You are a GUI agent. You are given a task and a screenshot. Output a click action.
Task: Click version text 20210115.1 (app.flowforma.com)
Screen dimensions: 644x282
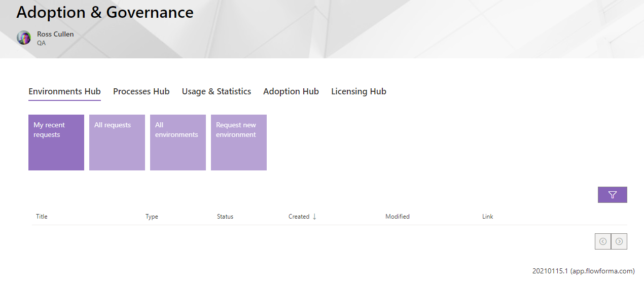point(584,271)
